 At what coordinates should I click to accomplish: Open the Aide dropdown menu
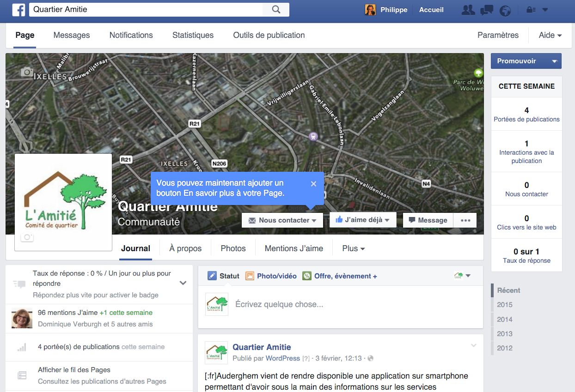pos(550,35)
